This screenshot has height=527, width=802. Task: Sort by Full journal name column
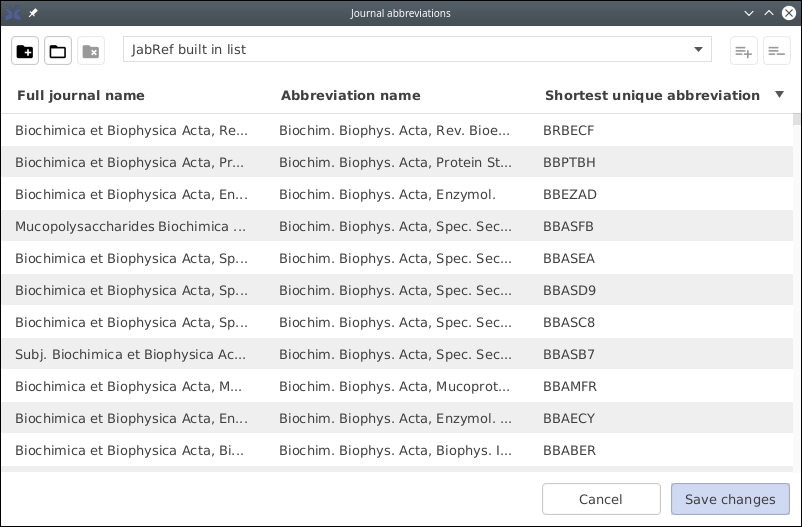[x=81, y=96]
